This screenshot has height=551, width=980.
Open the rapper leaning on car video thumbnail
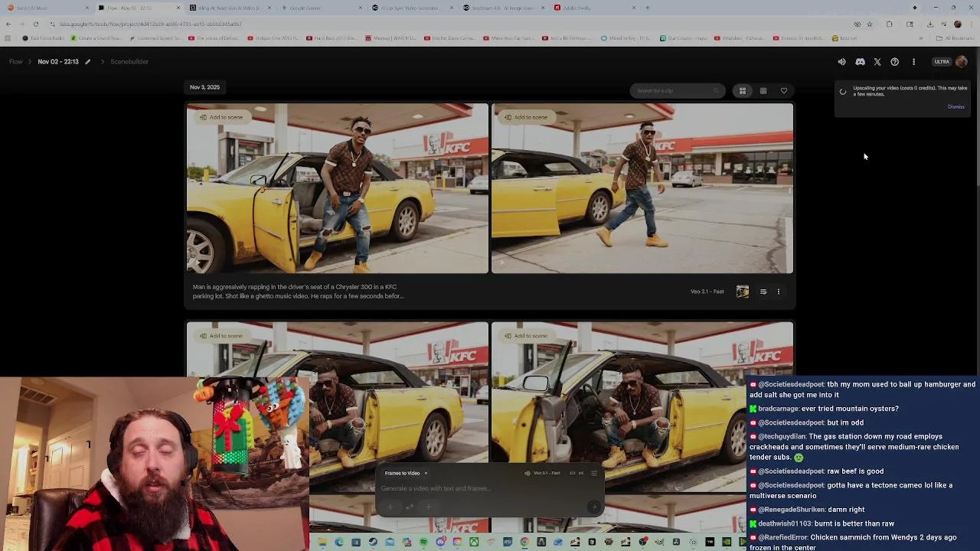point(337,188)
